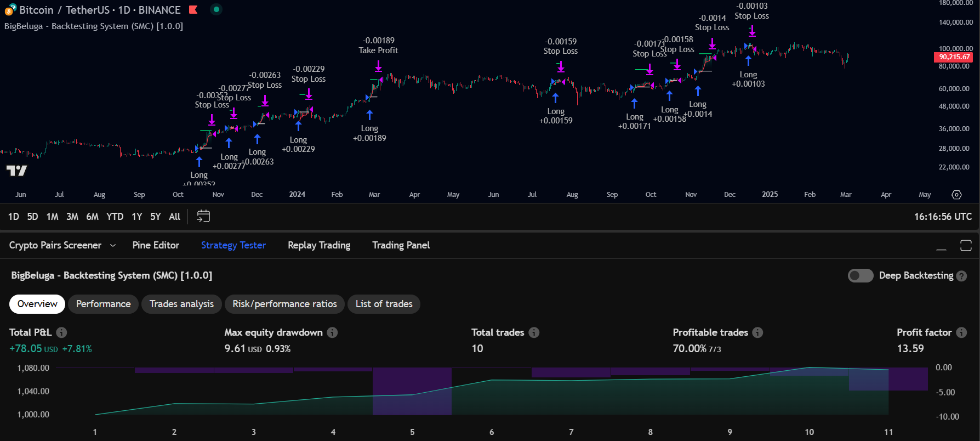Click info icon beside Max equity drawdown
This screenshot has width=980, height=441.
[332, 332]
